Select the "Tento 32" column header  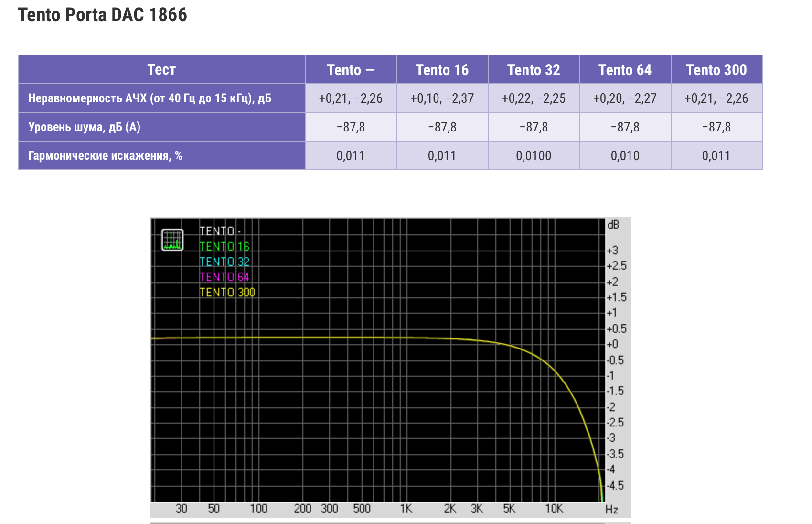pyautogui.click(x=534, y=70)
